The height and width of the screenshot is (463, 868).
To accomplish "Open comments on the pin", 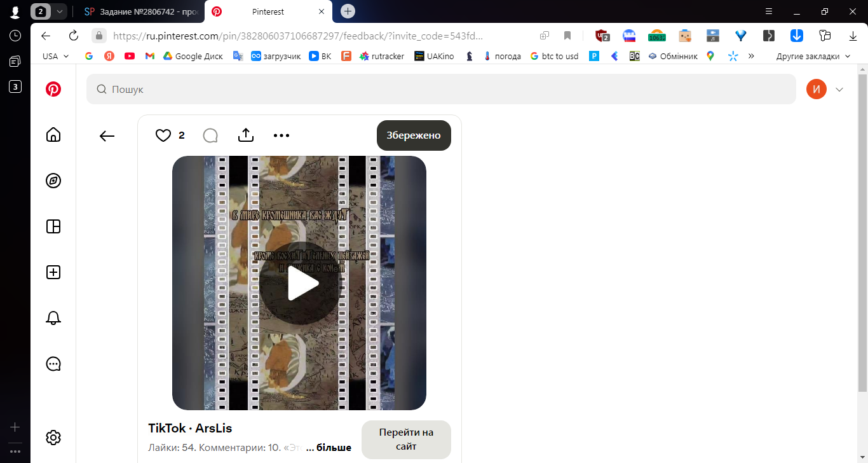I will click(210, 135).
